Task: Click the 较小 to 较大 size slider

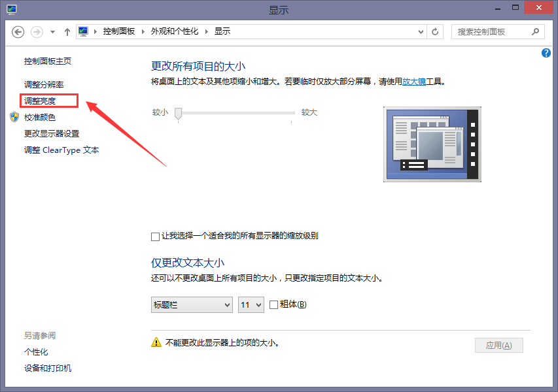Action: pyautogui.click(x=235, y=114)
